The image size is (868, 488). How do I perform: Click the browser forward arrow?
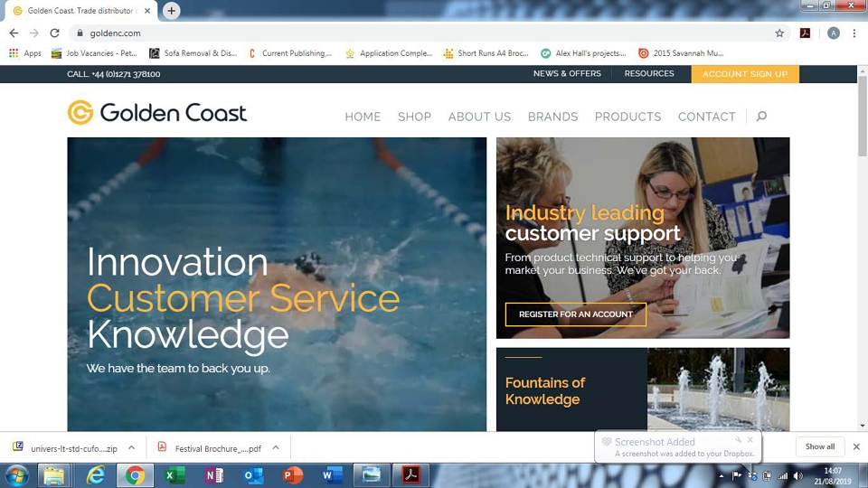point(34,33)
